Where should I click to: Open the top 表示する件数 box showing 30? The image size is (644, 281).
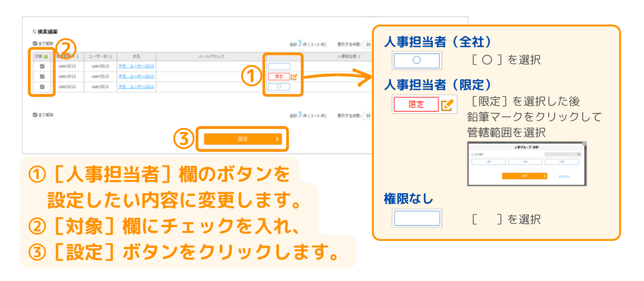(x=368, y=44)
